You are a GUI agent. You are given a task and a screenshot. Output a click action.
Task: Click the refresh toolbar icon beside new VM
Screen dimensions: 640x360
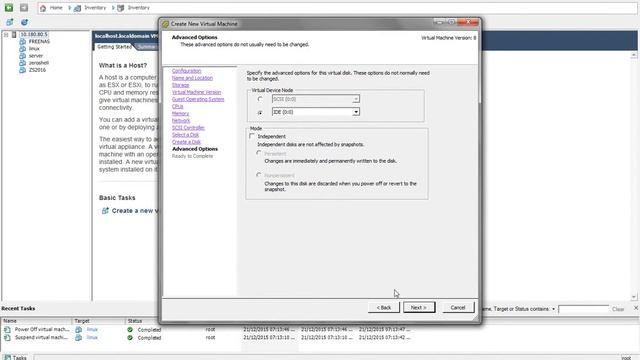click(x=24, y=22)
